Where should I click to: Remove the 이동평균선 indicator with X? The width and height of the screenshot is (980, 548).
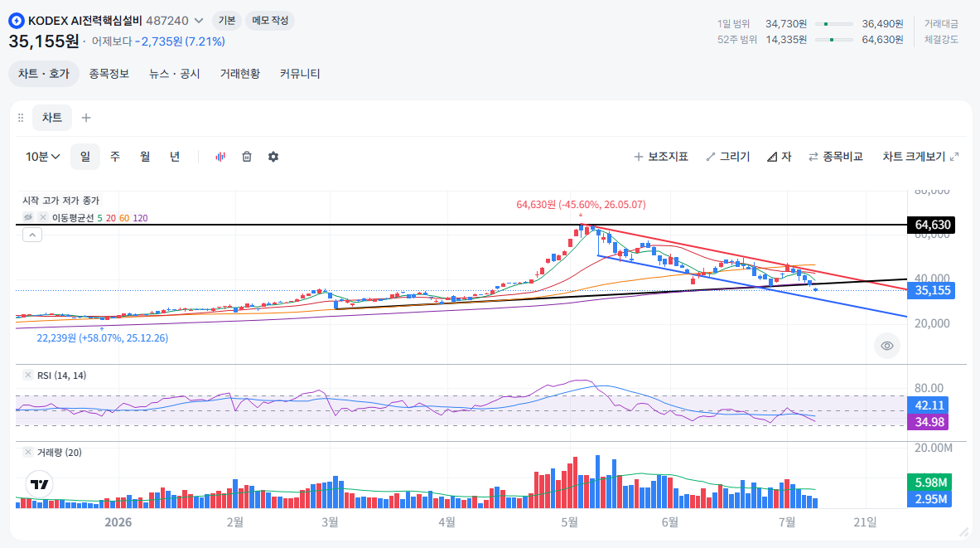[x=42, y=217]
